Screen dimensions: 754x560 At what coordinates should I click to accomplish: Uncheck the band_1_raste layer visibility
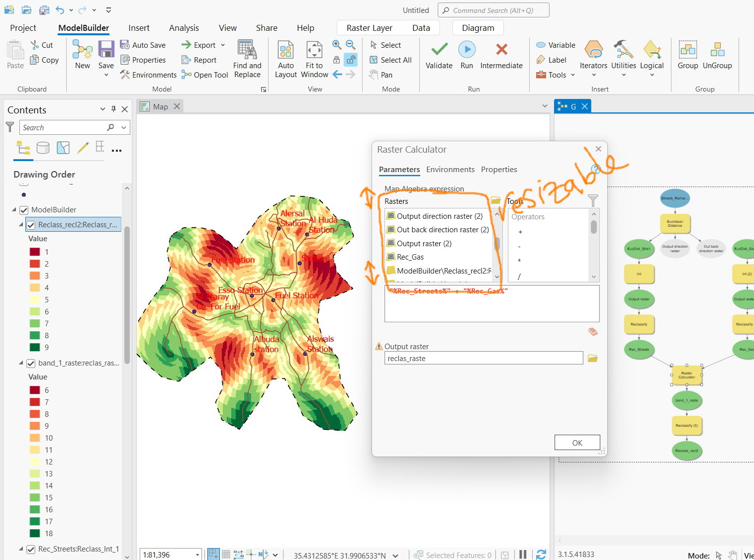(31, 363)
